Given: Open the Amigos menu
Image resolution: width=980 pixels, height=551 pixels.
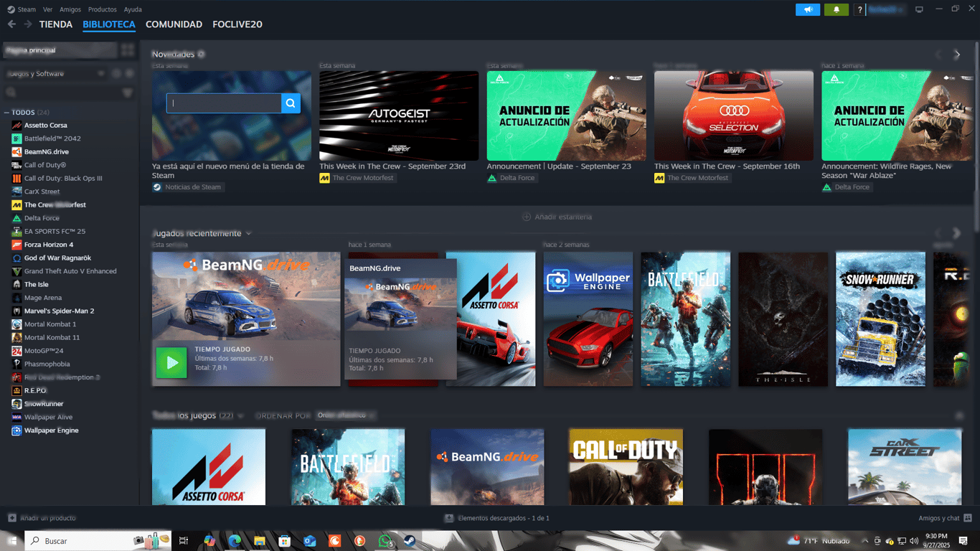Looking at the screenshot, I should (x=70, y=9).
